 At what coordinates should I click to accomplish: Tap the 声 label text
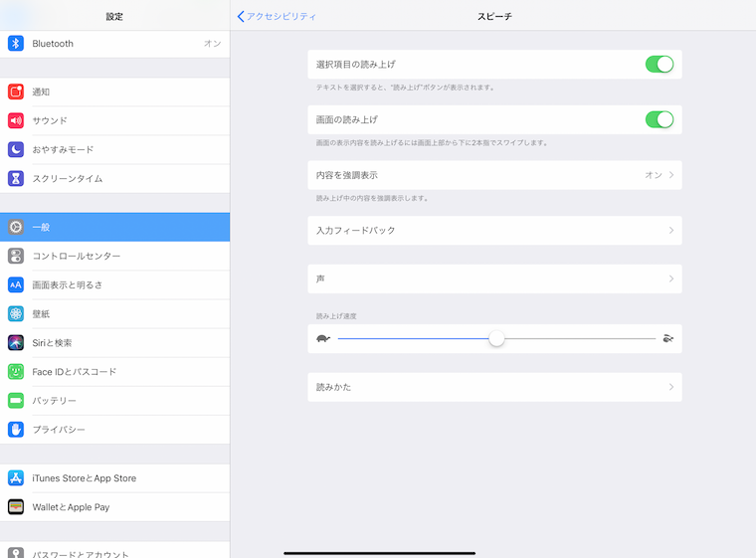[320, 279]
